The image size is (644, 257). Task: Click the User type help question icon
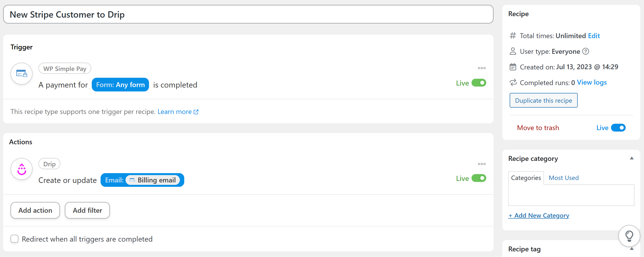point(586,51)
